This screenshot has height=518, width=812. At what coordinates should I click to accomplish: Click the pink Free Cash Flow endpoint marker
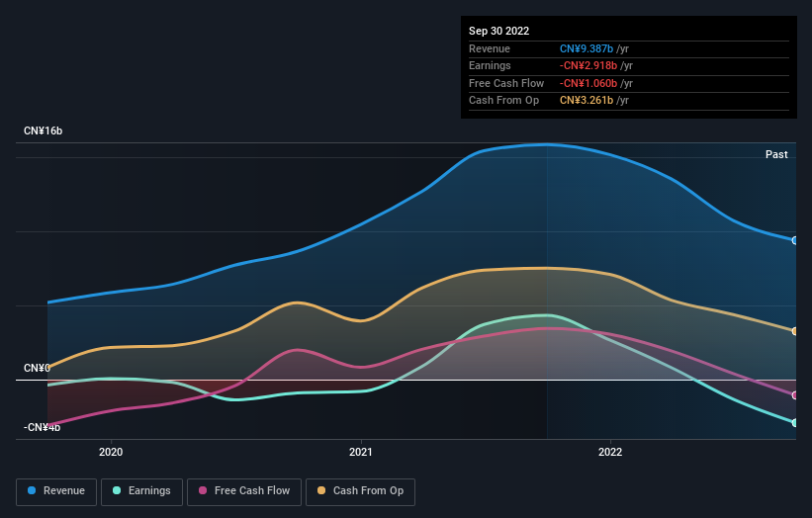click(x=794, y=395)
